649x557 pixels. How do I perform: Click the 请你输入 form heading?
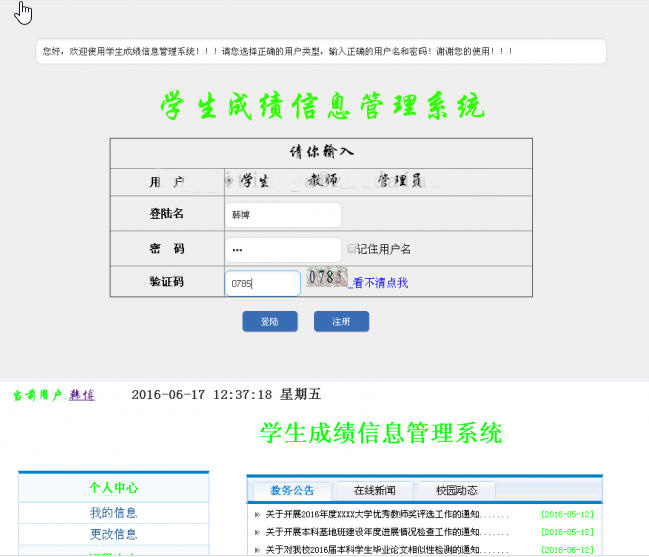point(321,152)
